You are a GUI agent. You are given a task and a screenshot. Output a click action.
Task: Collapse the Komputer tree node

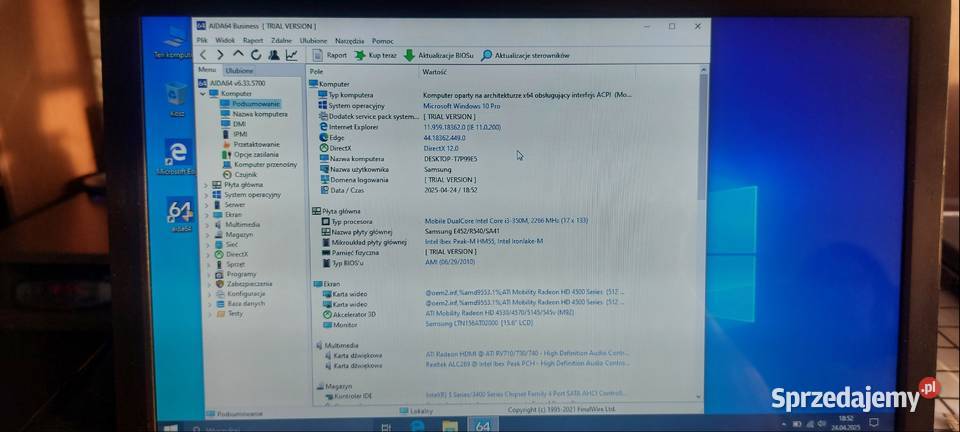(204, 94)
